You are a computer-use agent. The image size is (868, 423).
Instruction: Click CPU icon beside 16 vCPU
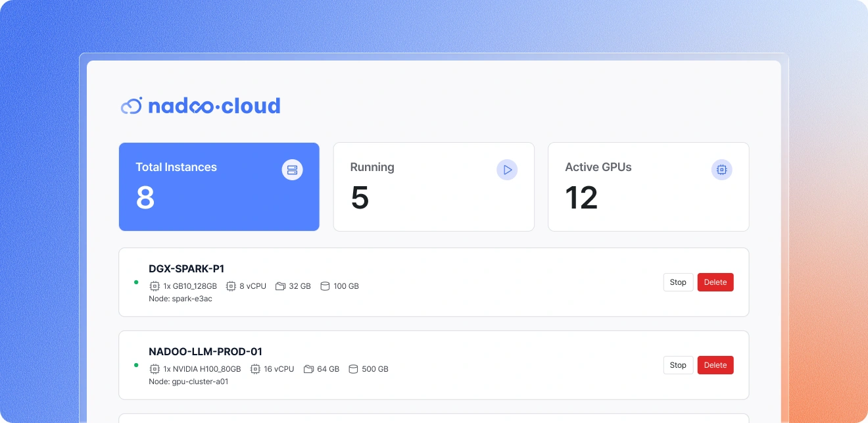pos(255,369)
